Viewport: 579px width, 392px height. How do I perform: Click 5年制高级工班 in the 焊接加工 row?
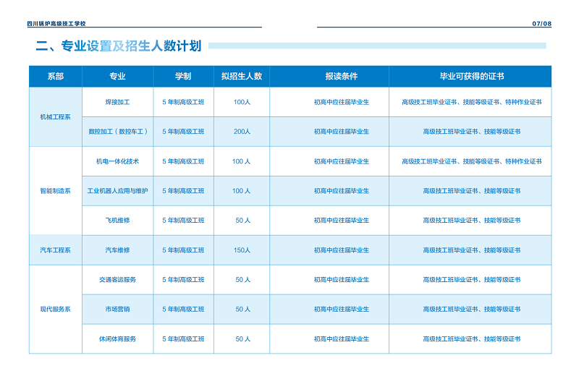tap(183, 102)
